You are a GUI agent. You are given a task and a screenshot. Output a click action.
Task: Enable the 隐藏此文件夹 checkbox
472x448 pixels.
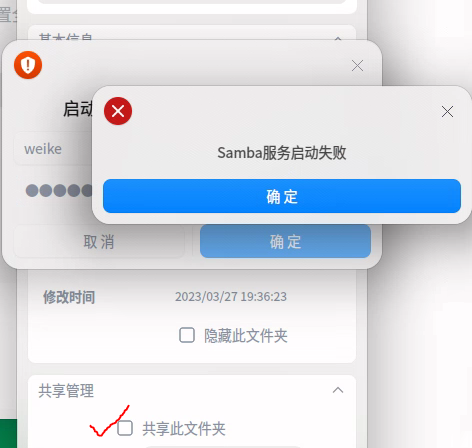click(187, 335)
